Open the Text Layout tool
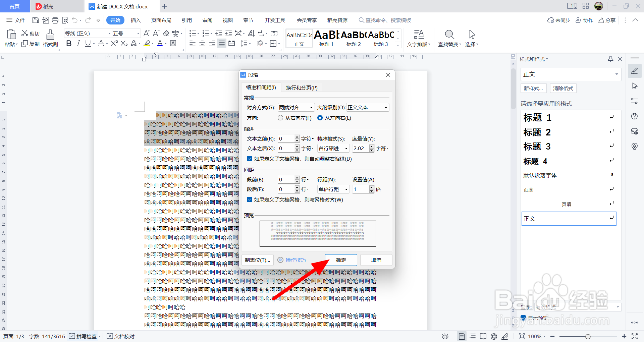The image size is (644, 342). 419,38
